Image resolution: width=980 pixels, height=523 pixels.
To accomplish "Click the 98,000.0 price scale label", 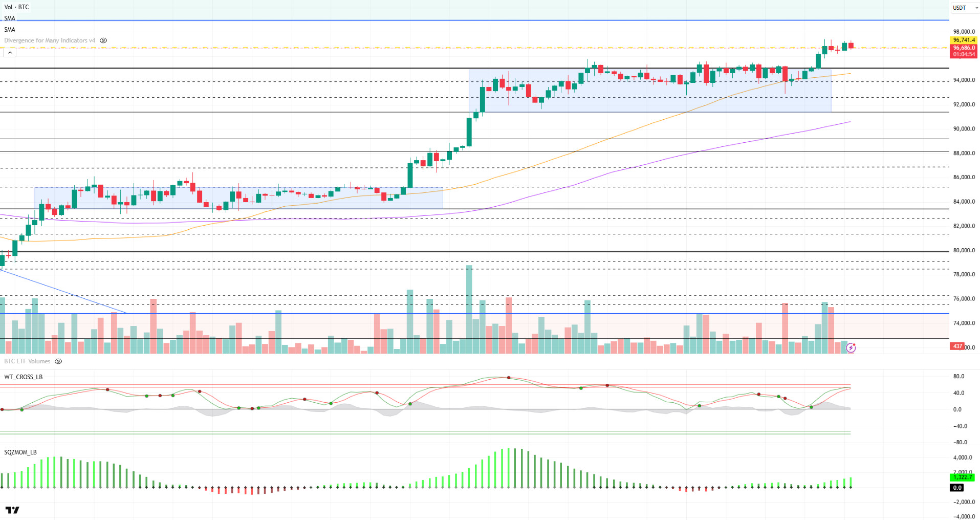I will 964,32.
